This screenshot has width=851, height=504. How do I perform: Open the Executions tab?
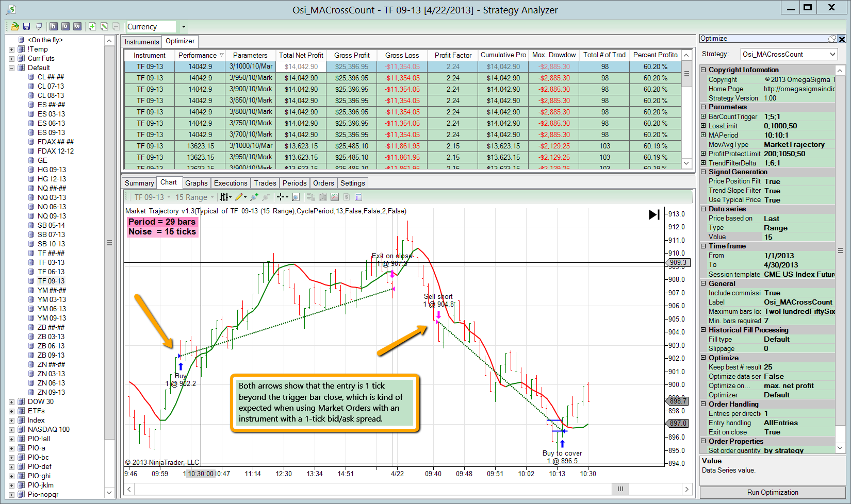231,183
